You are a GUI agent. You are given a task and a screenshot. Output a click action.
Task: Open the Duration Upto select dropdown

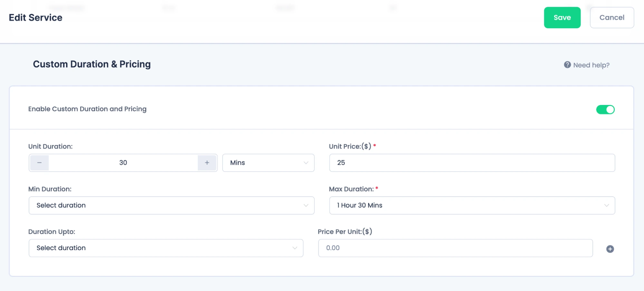(x=166, y=248)
